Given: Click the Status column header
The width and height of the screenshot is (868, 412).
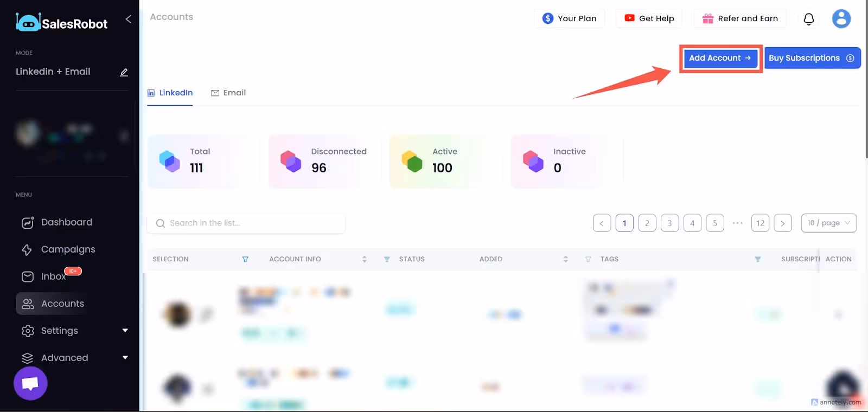Looking at the screenshot, I should pos(412,259).
